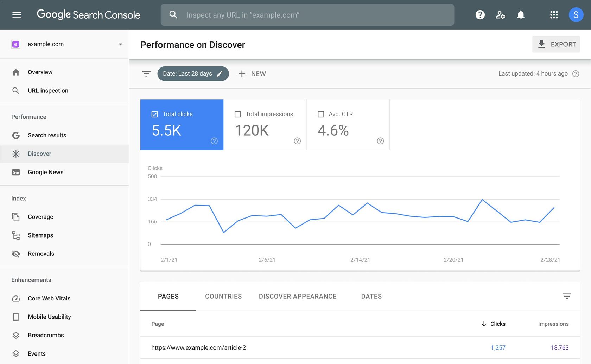Image resolution: width=591 pixels, height=364 pixels.
Task: Click help icon on Total clicks card
Action: point(214,141)
